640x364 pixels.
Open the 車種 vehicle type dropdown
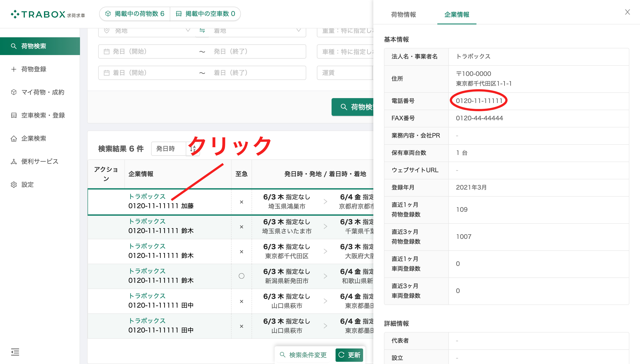(345, 51)
